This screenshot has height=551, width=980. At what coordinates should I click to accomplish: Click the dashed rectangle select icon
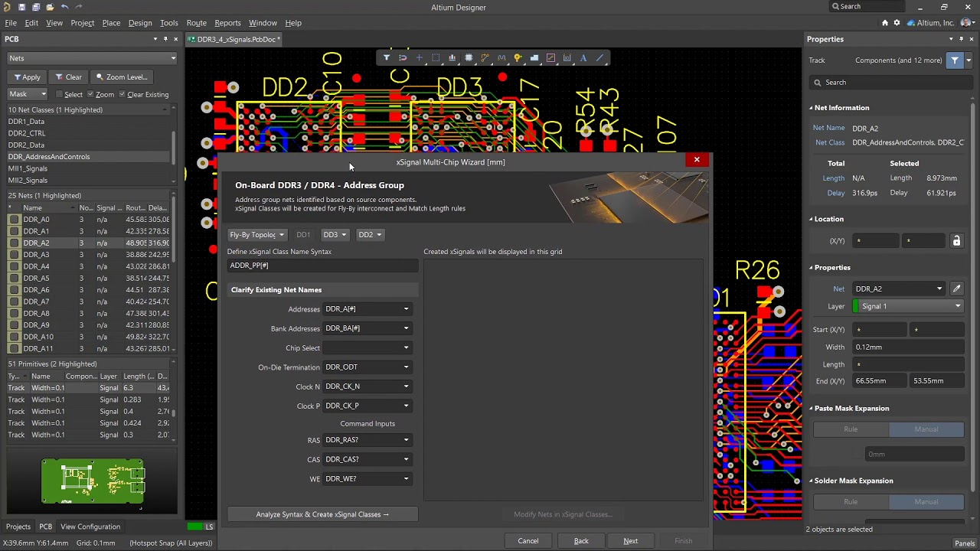click(436, 57)
